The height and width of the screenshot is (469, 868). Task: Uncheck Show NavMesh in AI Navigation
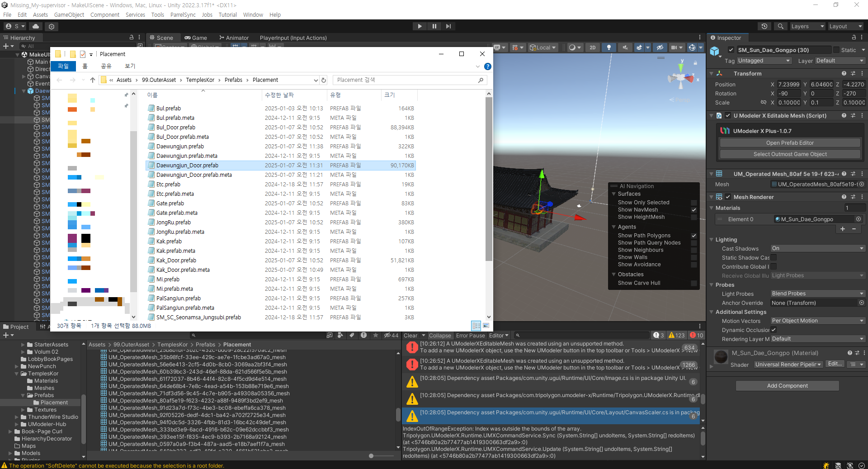694,210
